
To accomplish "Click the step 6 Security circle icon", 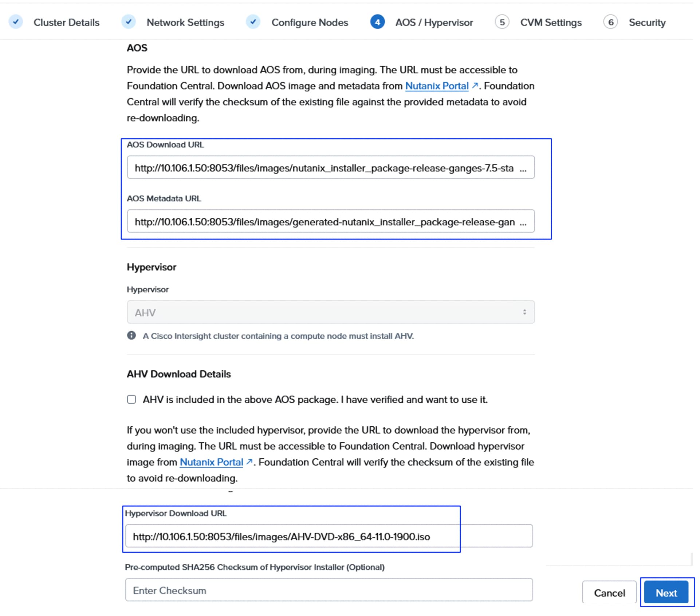I will (x=611, y=22).
